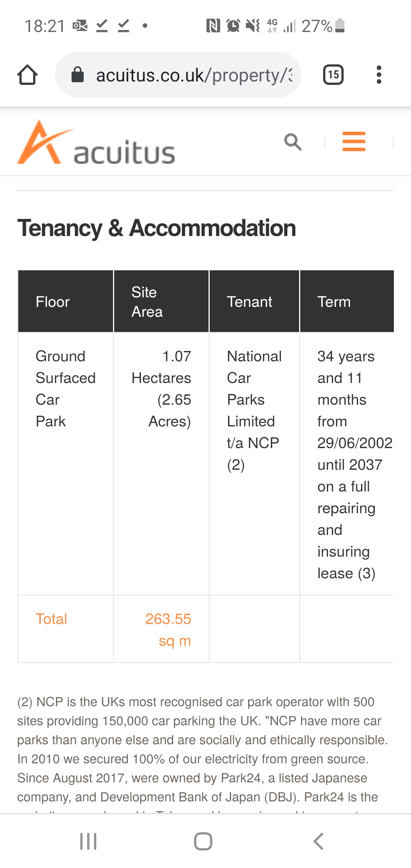Screen dimensions: 411x868
Task: Tap the padlock site security icon
Action: (78, 75)
